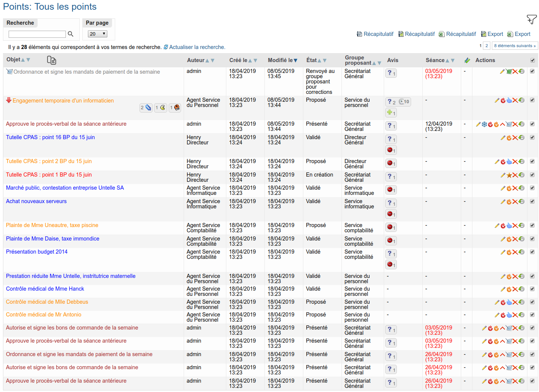Click green present icon on first Ordonnance row
539x392 pixels.
[509, 71]
